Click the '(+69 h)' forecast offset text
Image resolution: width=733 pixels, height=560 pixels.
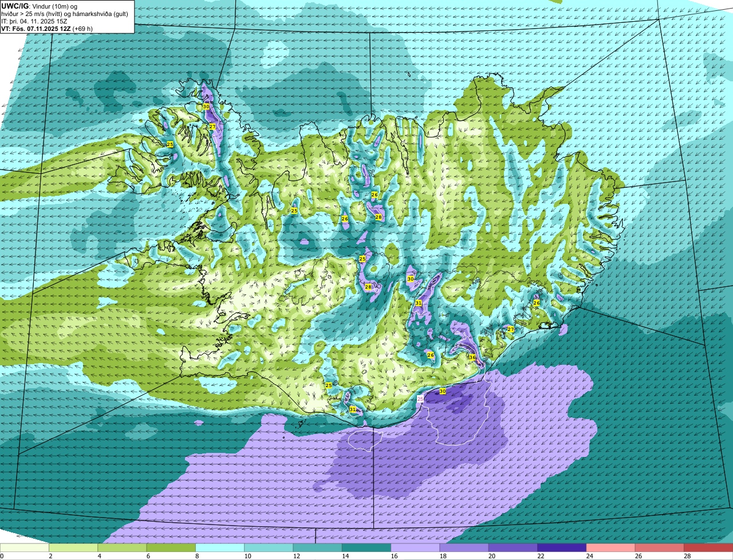84,29
